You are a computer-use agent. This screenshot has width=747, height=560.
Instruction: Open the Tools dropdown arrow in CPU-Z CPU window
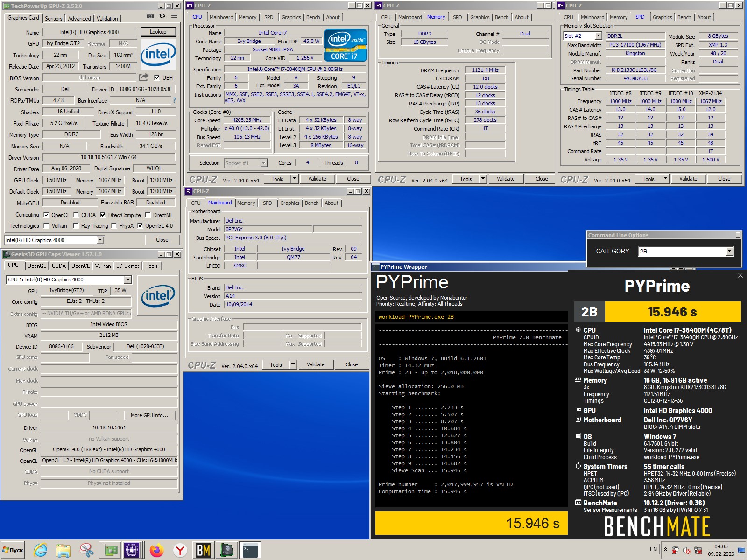pyautogui.click(x=295, y=179)
